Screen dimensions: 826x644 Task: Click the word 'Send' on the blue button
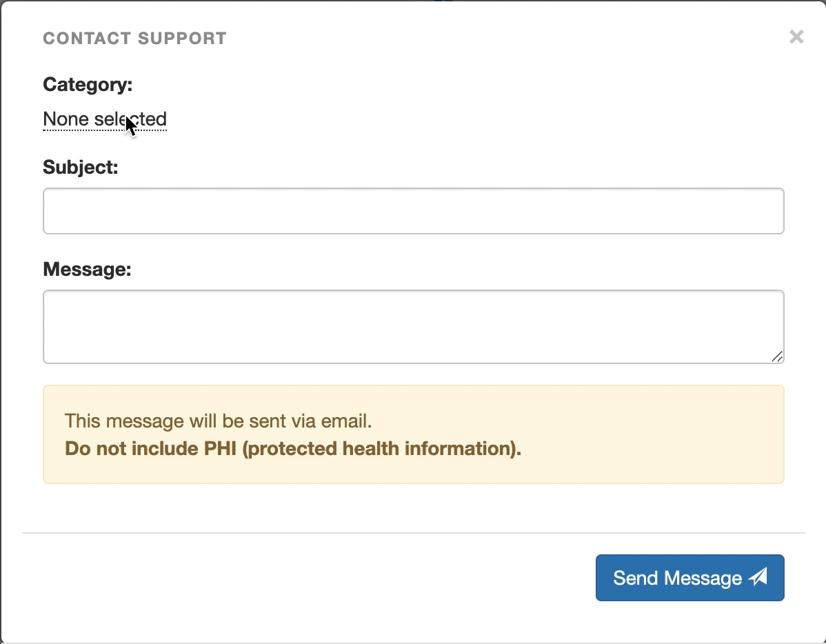click(635, 578)
